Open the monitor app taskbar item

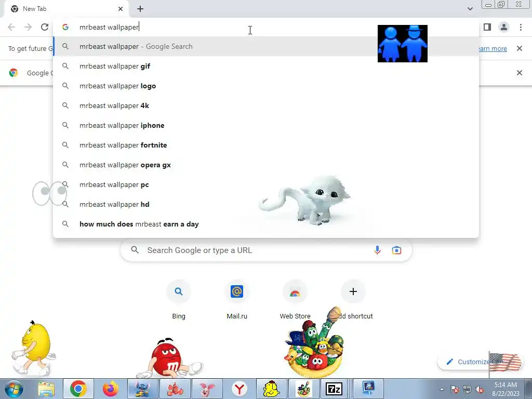368,389
